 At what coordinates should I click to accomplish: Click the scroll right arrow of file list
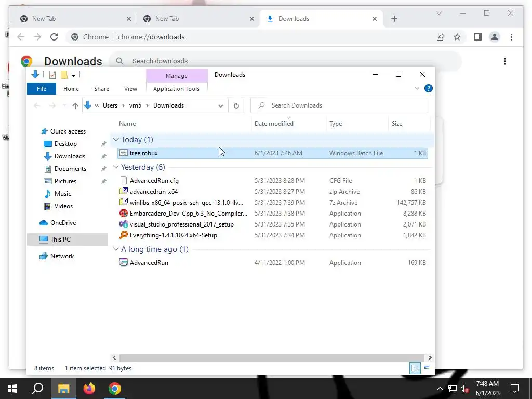pos(430,357)
